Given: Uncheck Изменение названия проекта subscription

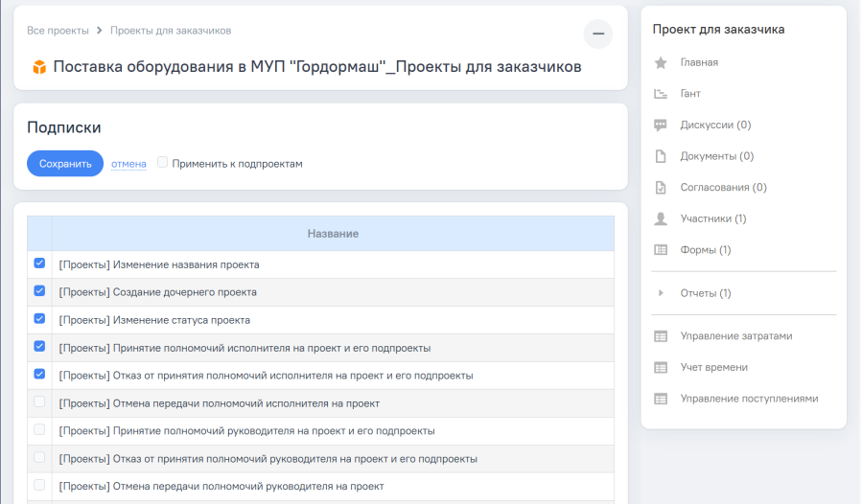Looking at the screenshot, I should (39, 263).
